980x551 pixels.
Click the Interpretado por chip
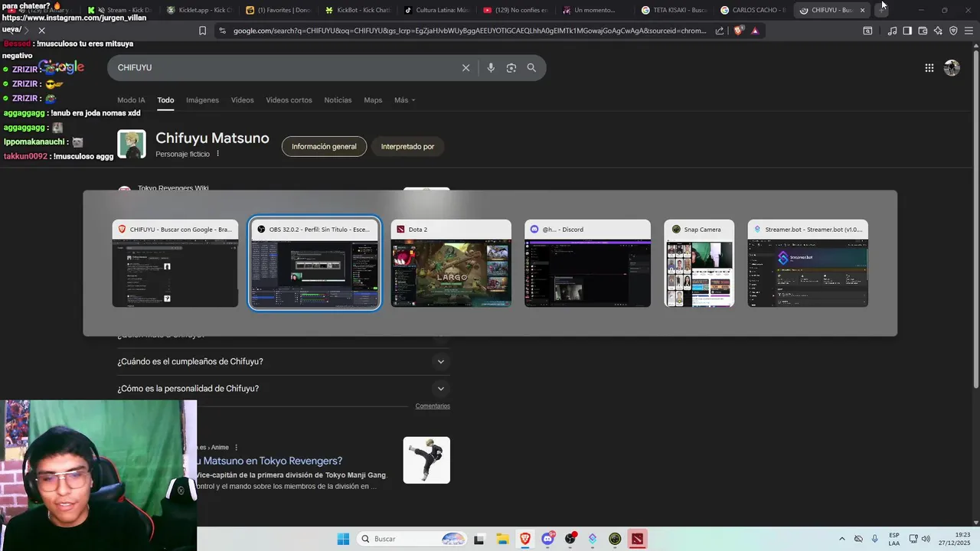pyautogui.click(x=407, y=146)
